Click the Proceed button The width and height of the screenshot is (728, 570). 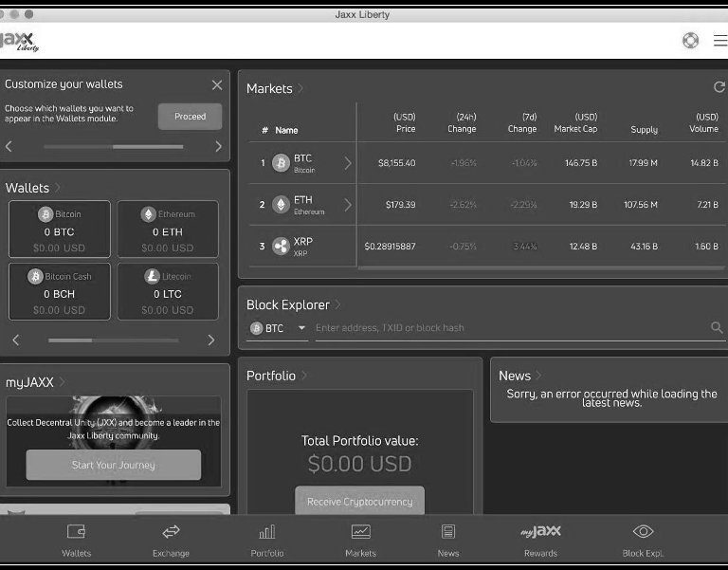190,116
